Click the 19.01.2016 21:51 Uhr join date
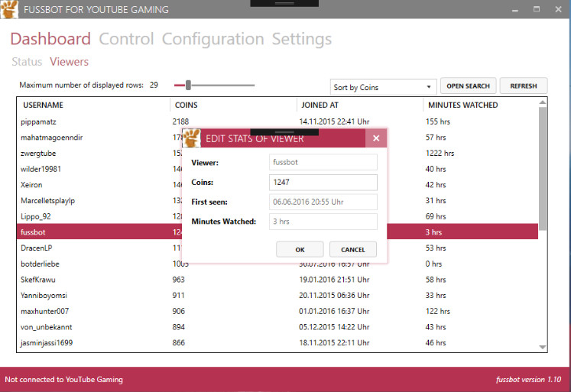The image size is (571, 392). (x=334, y=280)
